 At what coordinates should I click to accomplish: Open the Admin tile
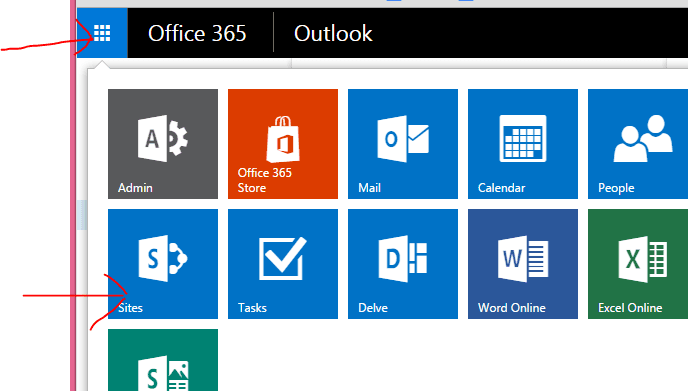[x=163, y=144]
